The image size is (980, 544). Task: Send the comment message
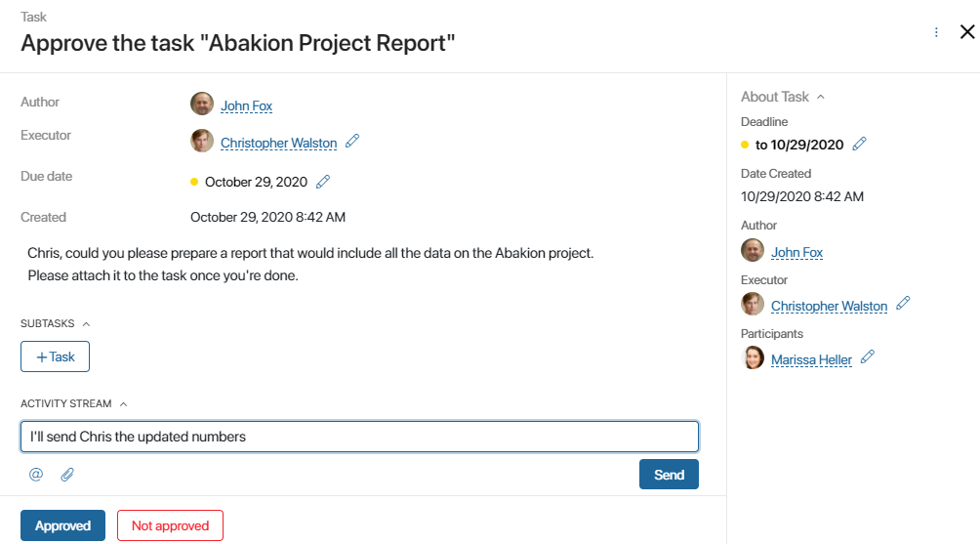point(669,475)
